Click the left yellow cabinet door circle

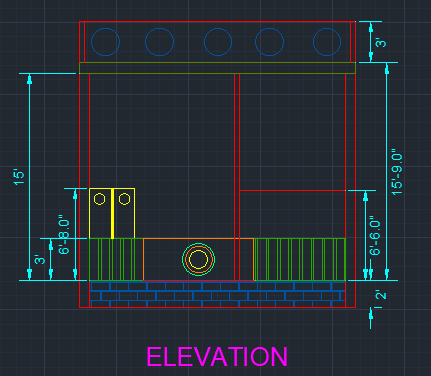(x=99, y=199)
